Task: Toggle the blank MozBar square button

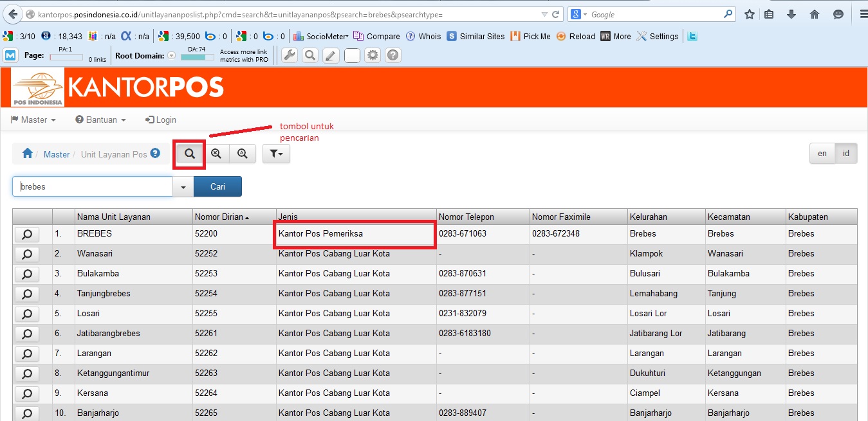Action: pos(352,55)
